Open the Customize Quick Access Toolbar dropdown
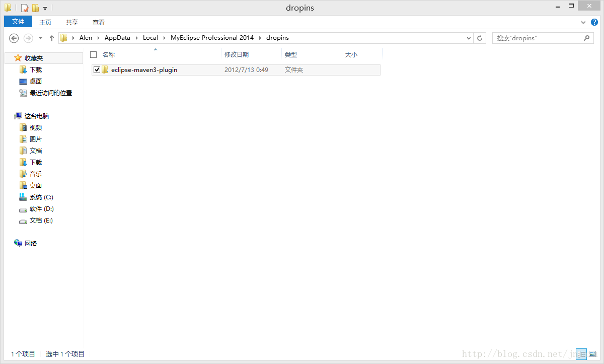 (x=45, y=9)
